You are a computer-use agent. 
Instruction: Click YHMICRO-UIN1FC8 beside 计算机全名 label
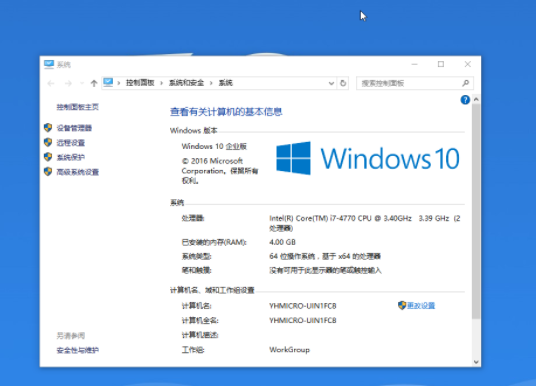(x=303, y=320)
